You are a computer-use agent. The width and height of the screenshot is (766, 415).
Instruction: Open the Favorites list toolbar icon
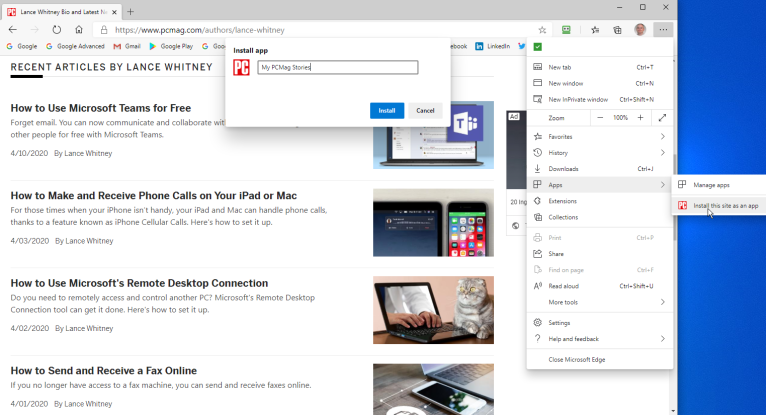(x=595, y=30)
